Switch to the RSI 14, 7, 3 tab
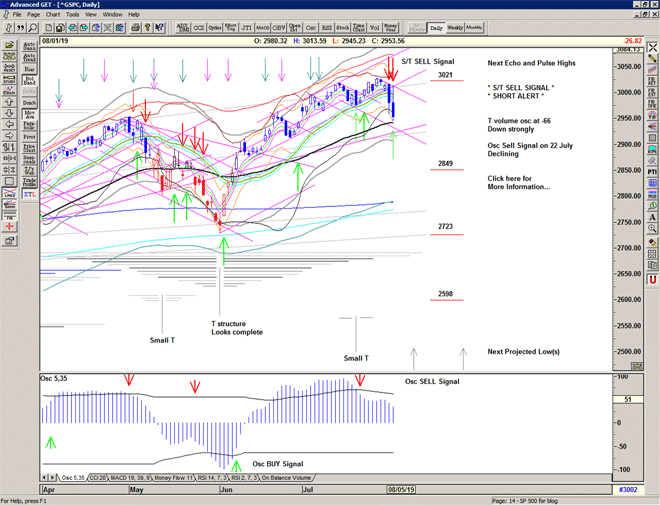The width and height of the screenshot is (660, 505). pyautogui.click(x=213, y=478)
